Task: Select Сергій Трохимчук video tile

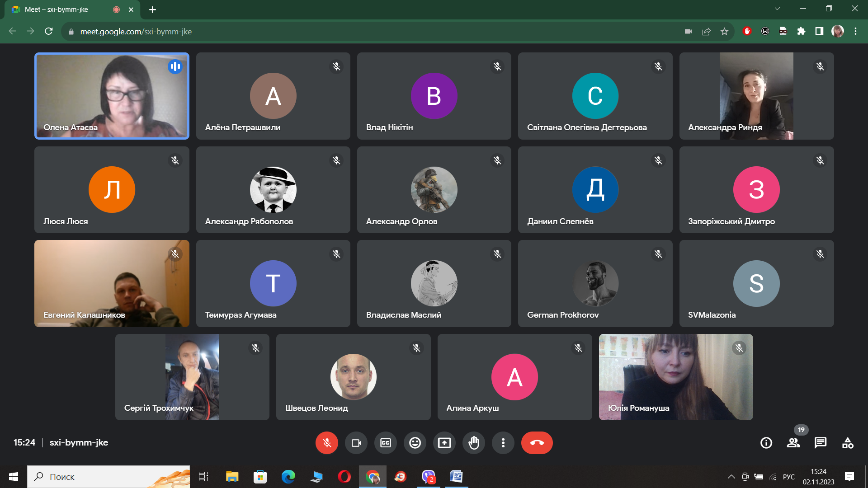Action: tap(192, 377)
